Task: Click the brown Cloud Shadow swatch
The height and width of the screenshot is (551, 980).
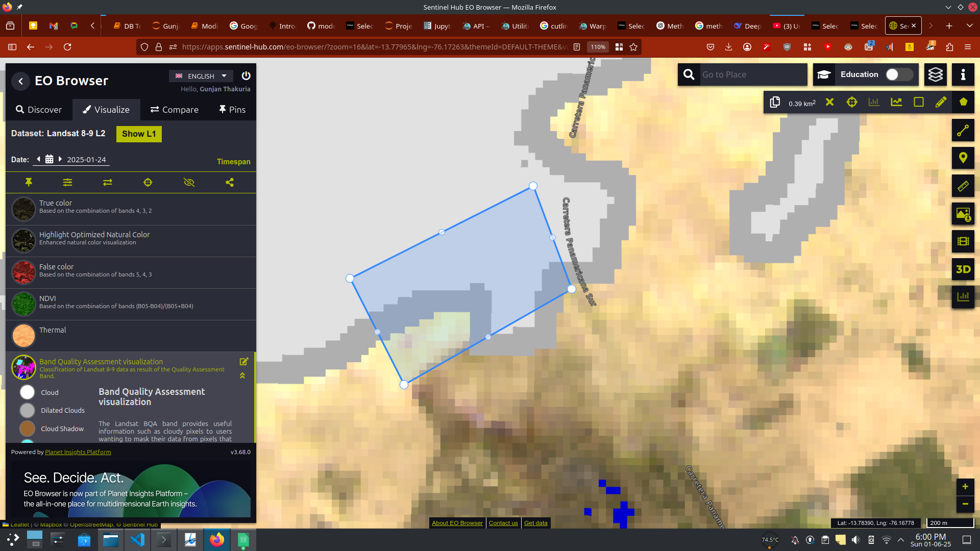Action: point(27,429)
